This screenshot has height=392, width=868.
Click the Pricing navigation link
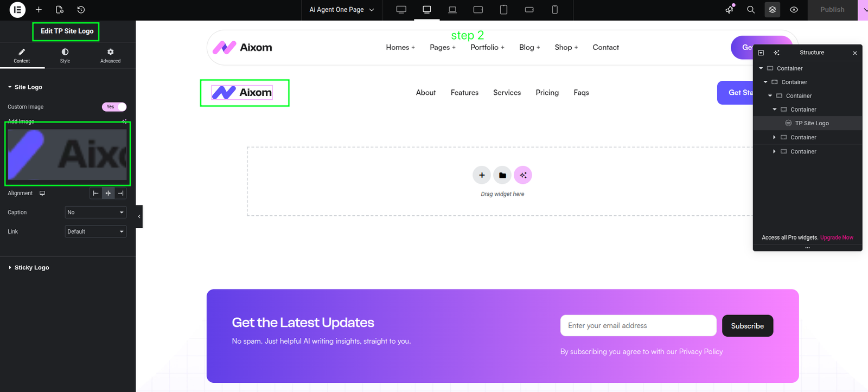(547, 93)
